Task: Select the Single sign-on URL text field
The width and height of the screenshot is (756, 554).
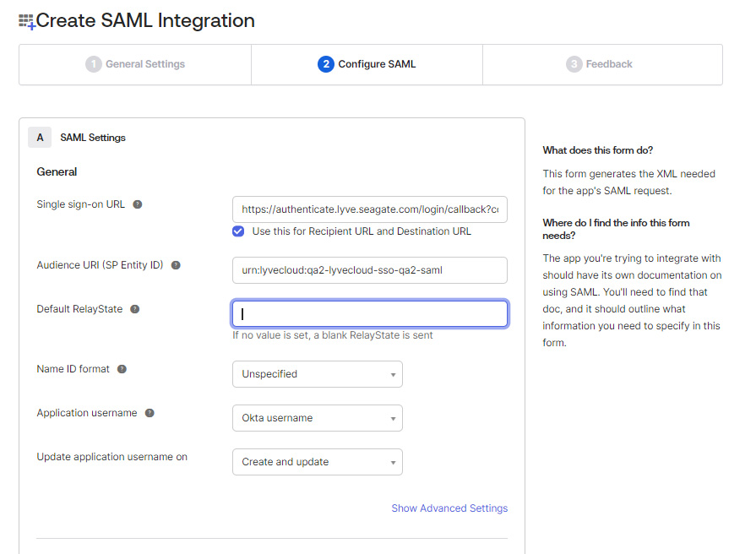Action: tap(369, 209)
